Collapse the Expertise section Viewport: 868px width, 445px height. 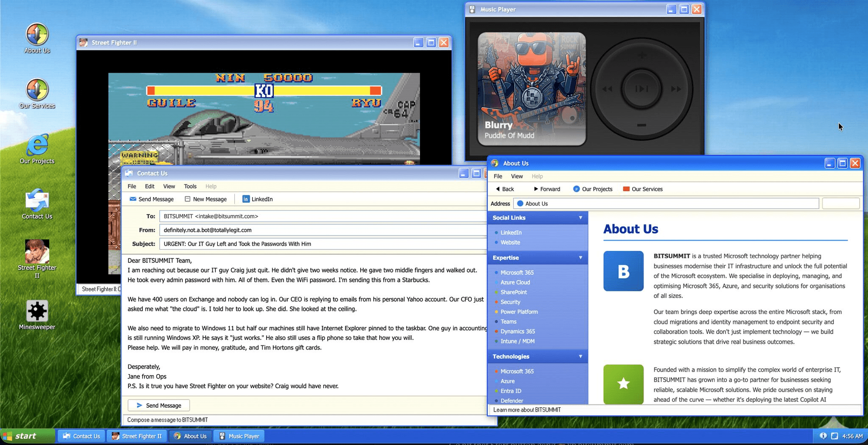pos(581,257)
